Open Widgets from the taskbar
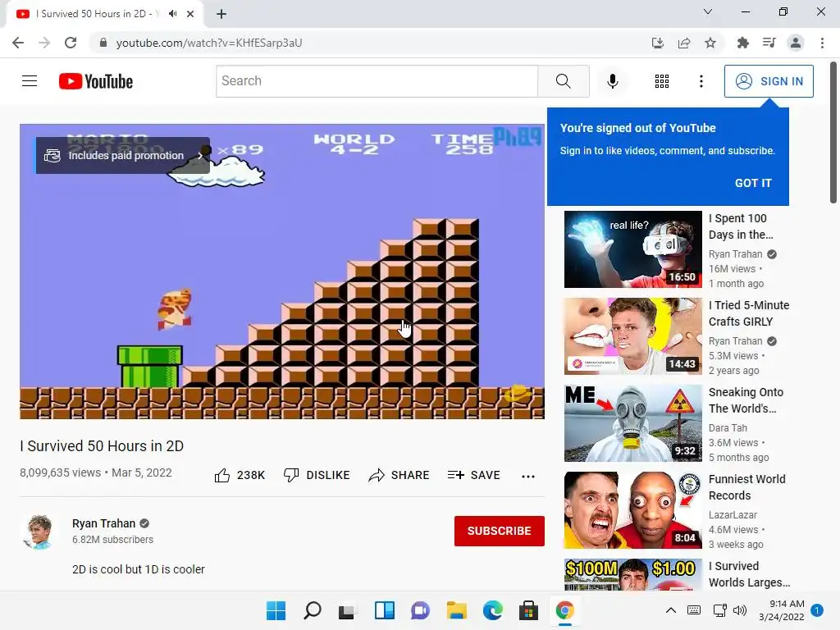Viewport: 840px width, 630px height. point(384,610)
